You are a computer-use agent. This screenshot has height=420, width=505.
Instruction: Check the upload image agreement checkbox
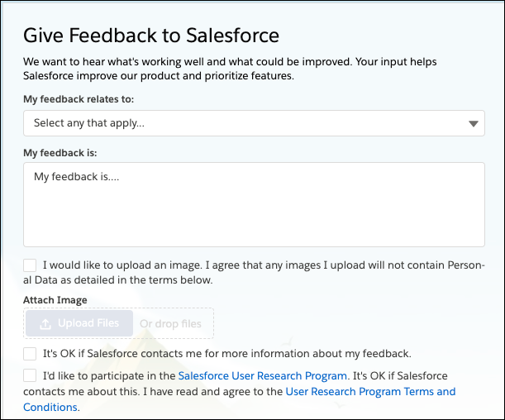pyautogui.click(x=31, y=265)
